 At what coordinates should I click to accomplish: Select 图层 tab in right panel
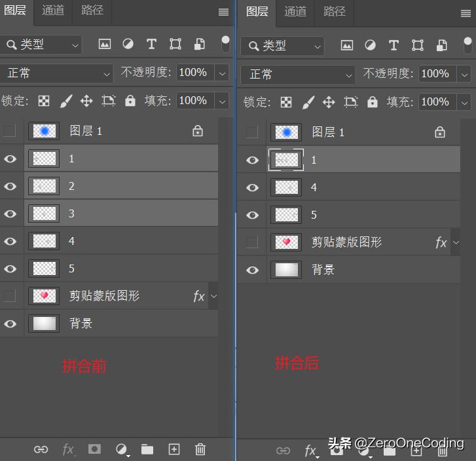(x=257, y=12)
